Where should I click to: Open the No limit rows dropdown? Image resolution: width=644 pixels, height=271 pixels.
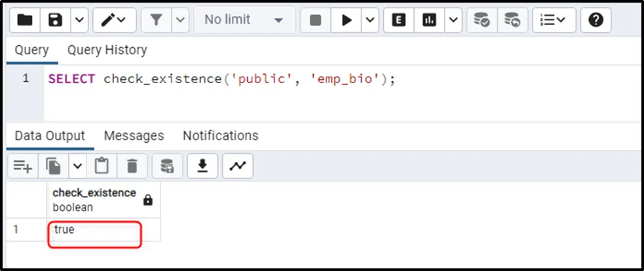pos(244,20)
